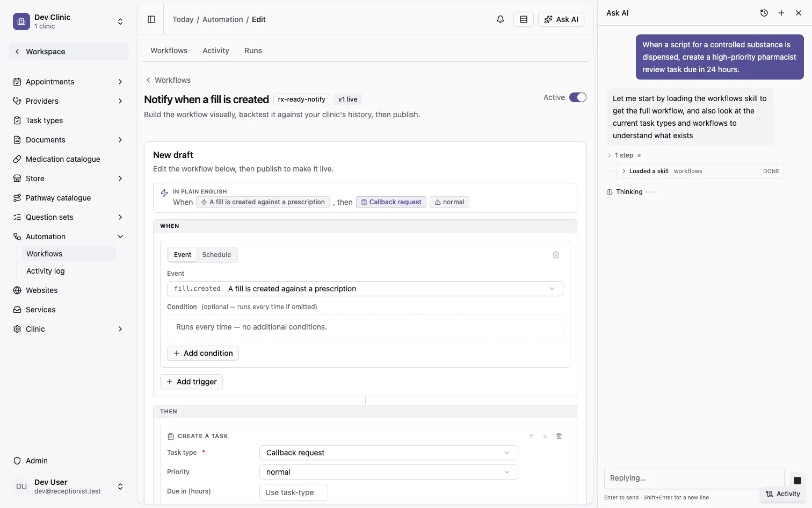
Task: Go back to Workflows list link
Action: coord(168,80)
